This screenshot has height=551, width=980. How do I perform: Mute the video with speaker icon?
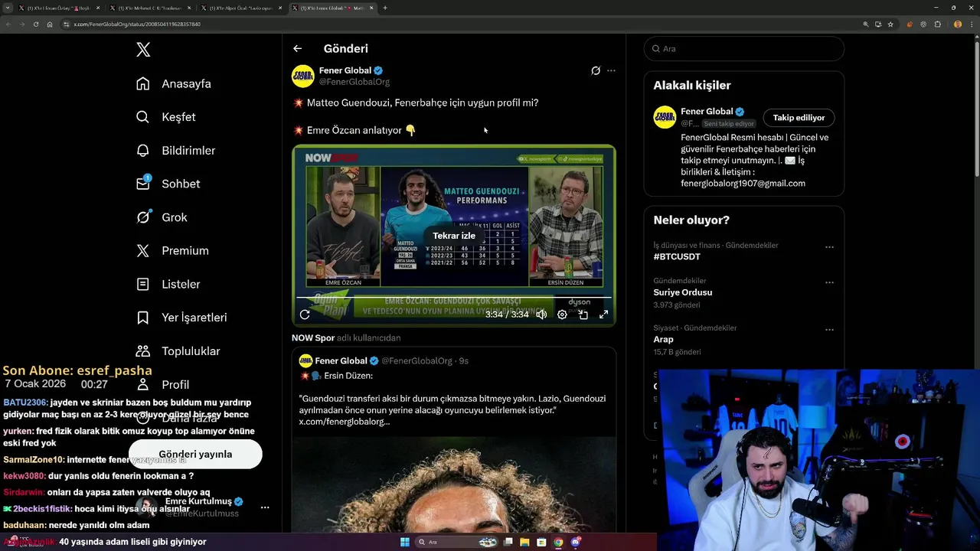541,315
